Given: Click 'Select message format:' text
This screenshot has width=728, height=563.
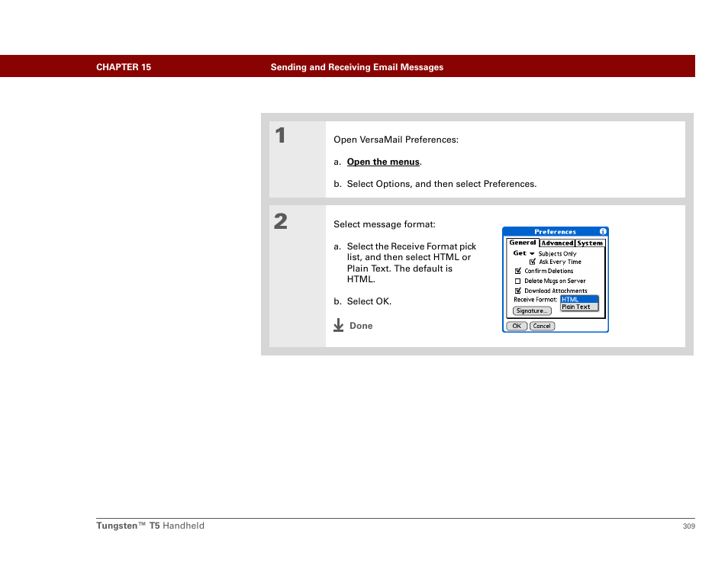Looking at the screenshot, I should pos(385,224).
